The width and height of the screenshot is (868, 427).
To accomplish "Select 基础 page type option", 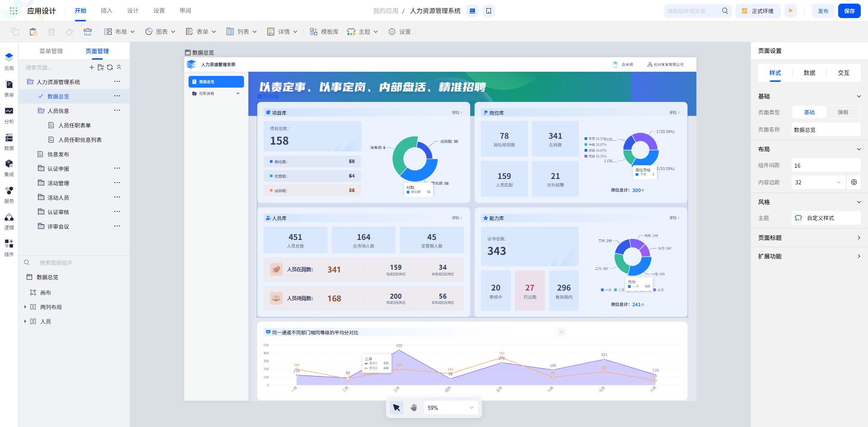I will 809,112.
